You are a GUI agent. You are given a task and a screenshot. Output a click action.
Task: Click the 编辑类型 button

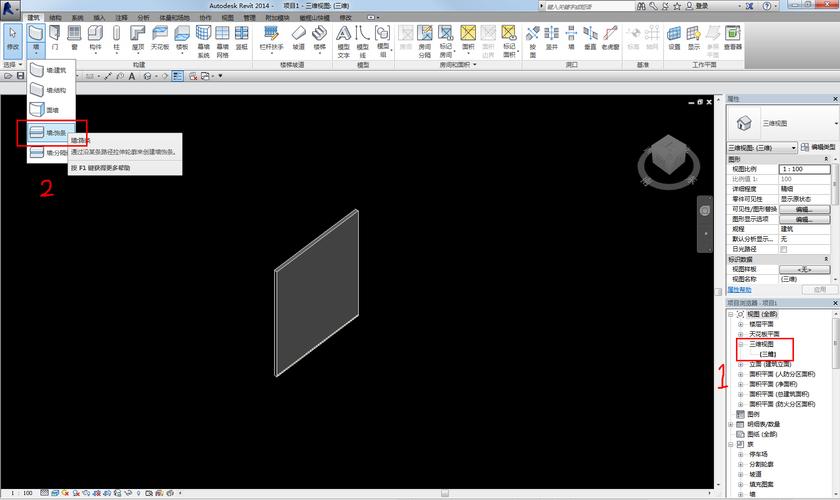click(x=818, y=147)
